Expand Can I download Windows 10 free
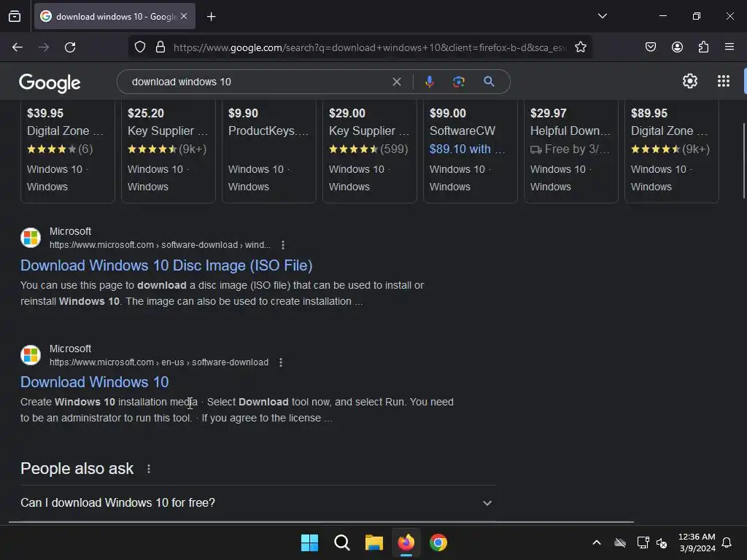This screenshot has width=747, height=560. (x=258, y=503)
